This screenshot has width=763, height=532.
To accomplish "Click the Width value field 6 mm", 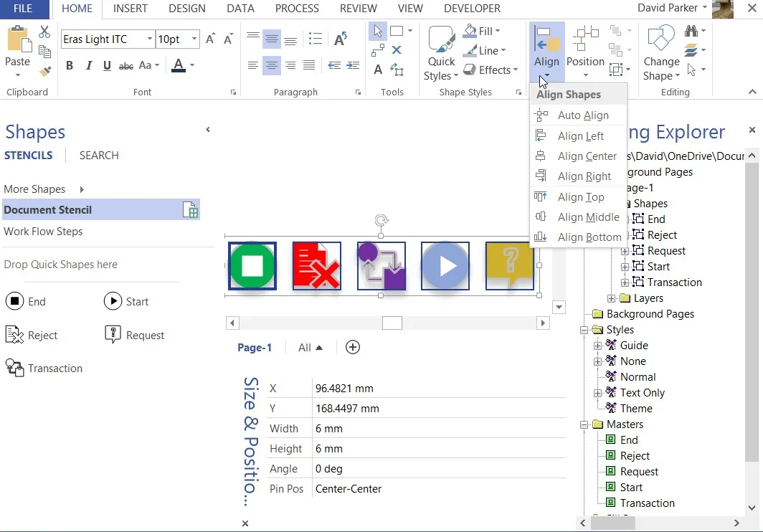I will (x=438, y=428).
